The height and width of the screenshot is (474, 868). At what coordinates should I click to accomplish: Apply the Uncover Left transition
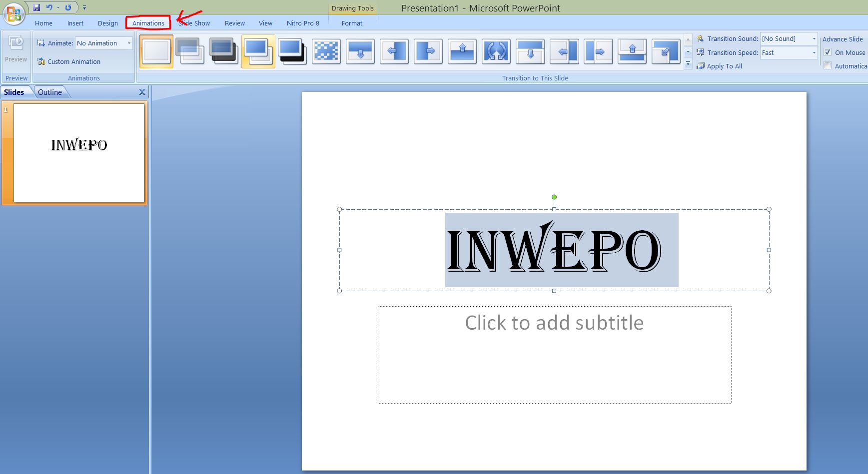tap(564, 51)
